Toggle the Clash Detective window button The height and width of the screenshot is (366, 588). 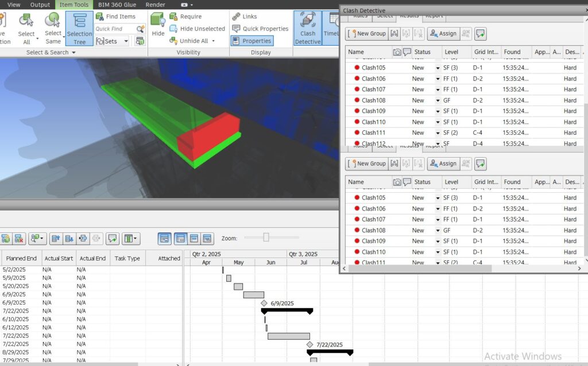coord(308,28)
